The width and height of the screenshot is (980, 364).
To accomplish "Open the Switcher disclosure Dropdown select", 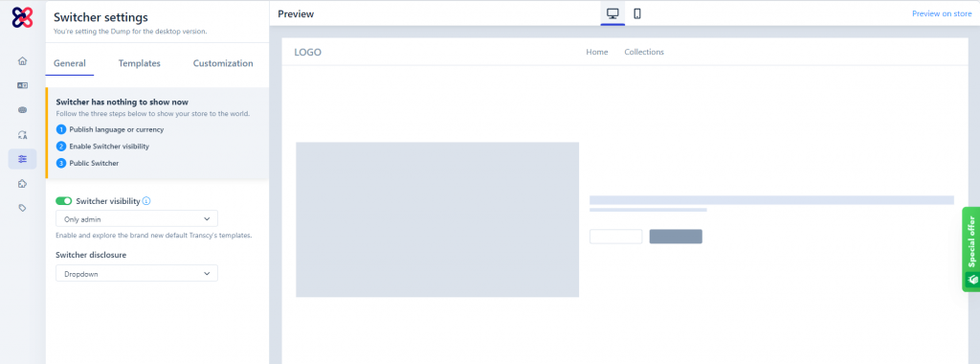I will (x=137, y=273).
